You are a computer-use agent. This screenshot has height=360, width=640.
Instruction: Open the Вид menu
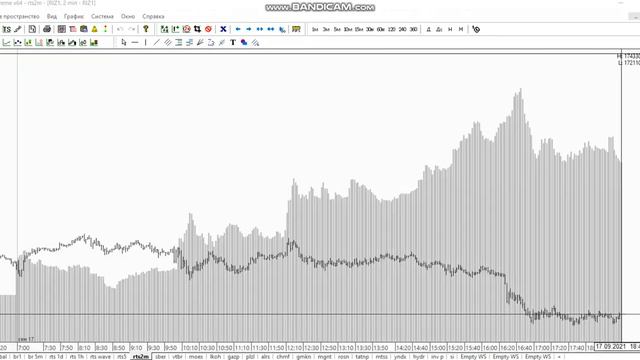pyautogui.click(x=52, y=16)
